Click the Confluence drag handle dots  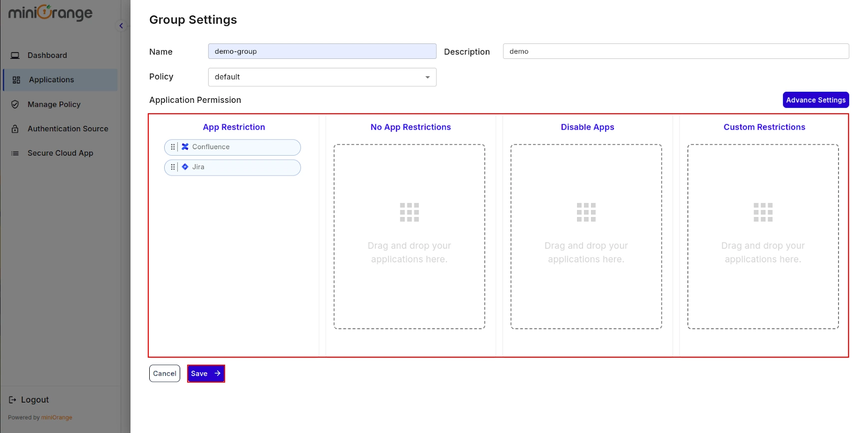click(x=173, y=147)
